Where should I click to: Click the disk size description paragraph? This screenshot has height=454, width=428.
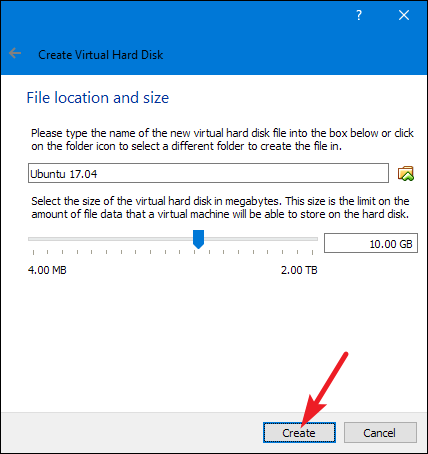(x=220, y=207)
